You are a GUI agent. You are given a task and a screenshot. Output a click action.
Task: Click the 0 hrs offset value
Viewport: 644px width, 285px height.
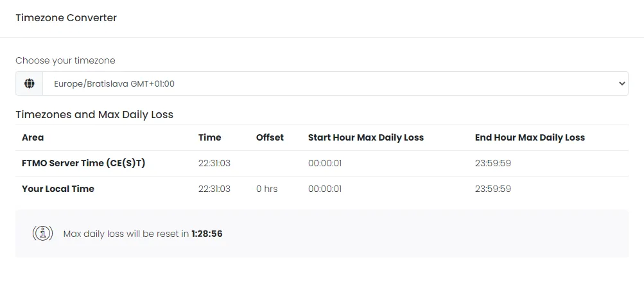pos(267,189)
